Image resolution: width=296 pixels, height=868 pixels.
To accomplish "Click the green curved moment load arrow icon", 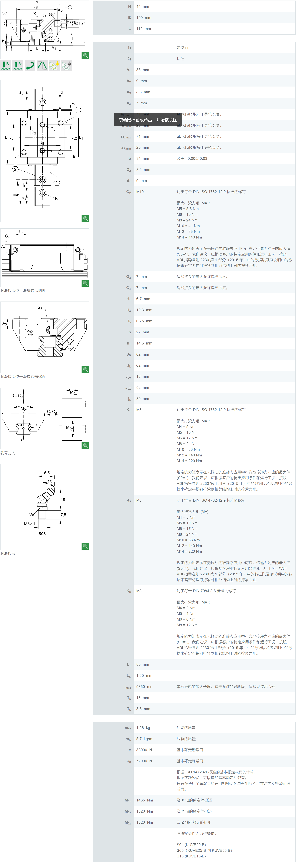I will pos(30,65).
